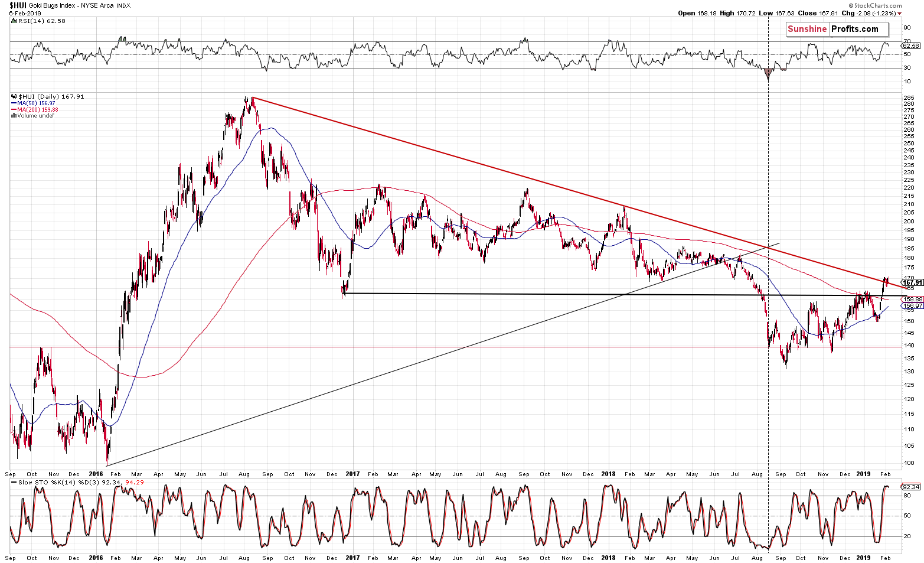Click the 30 label on the RSI axis
This screenshot has width=924, height=563.
tap(907, 67)
